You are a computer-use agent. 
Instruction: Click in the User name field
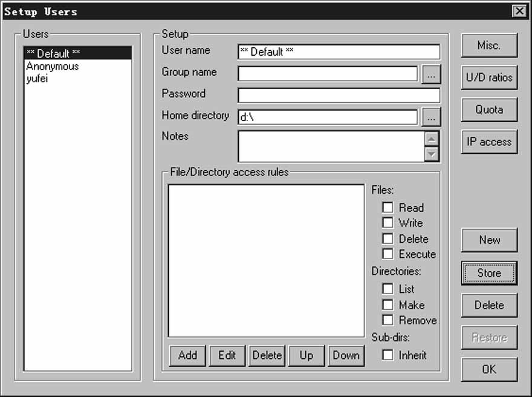pyautogui.click(x=339, y=52)
